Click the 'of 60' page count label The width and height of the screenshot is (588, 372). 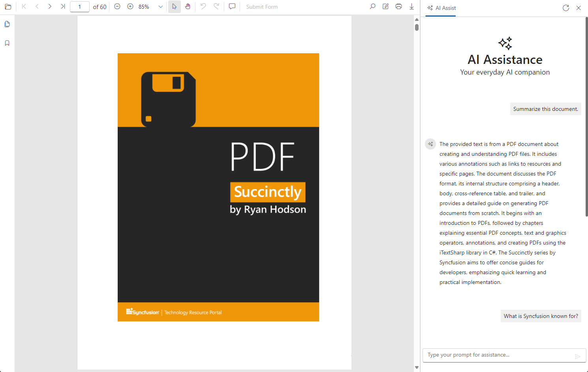[100, 7]
